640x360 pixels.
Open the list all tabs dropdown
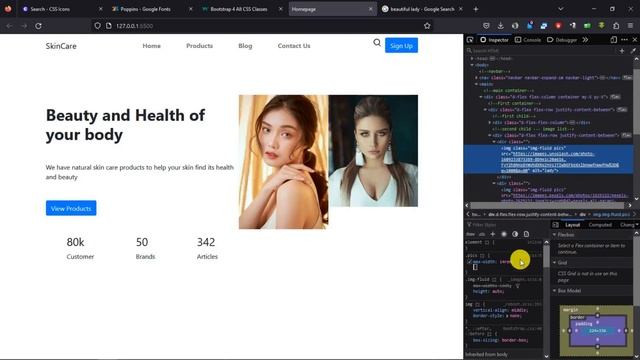(x=560, y=9)
